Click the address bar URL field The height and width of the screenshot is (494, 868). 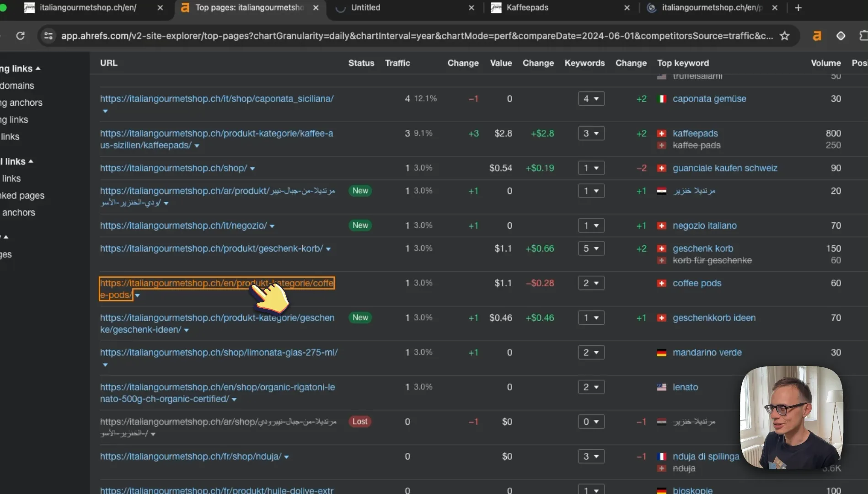[416, 36]
